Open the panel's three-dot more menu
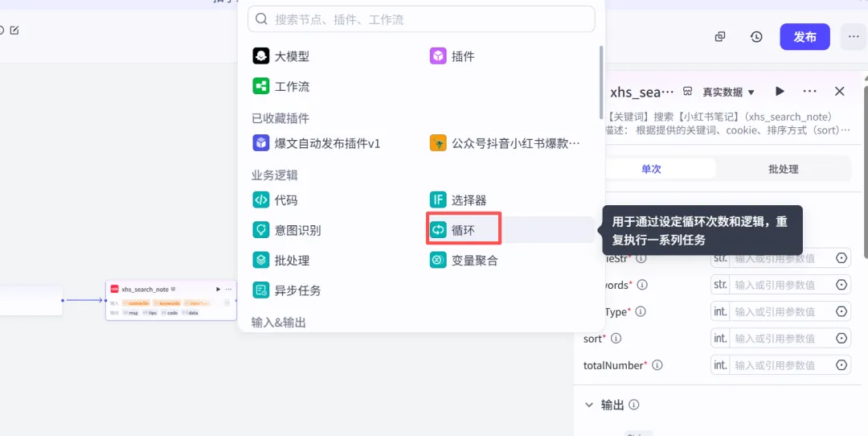The width and height of the screenshot is (868, 436). [810, 92]
